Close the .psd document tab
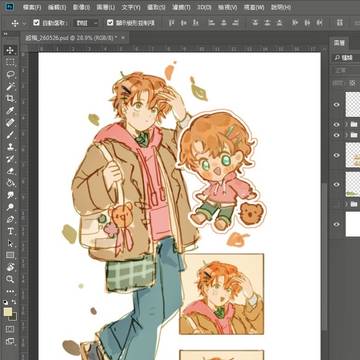Screen dimensions: 360x360 click(x=123, y=38)
